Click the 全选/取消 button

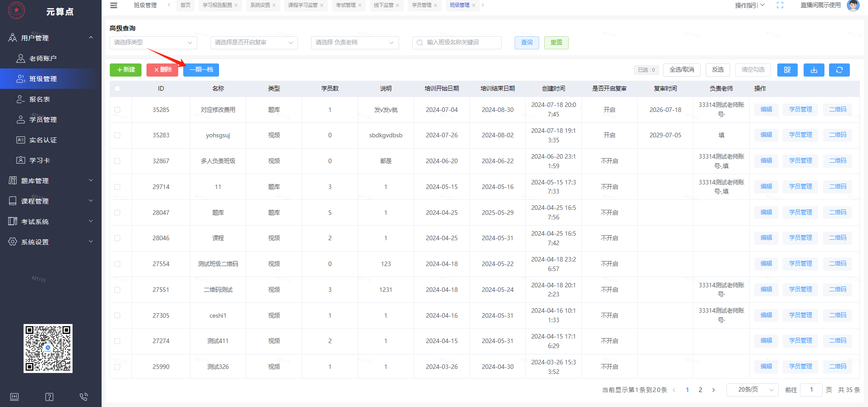pyautogui.click(x=682, y=70)
